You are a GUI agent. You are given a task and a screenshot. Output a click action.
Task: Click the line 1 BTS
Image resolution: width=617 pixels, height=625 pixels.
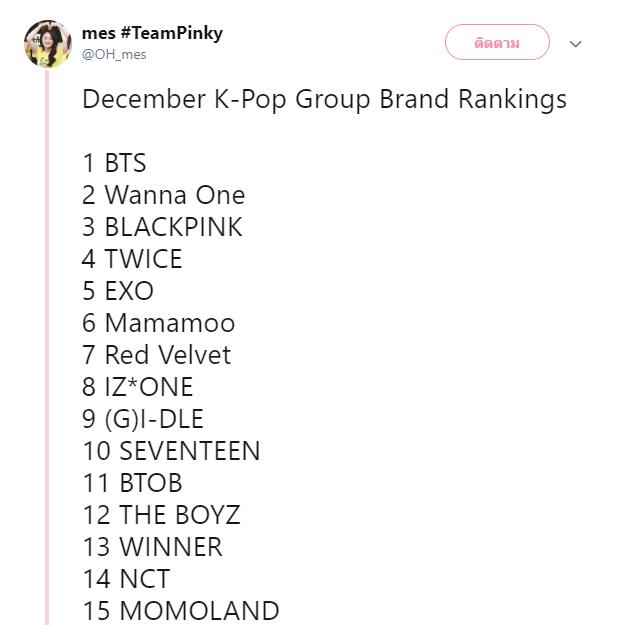114,163
